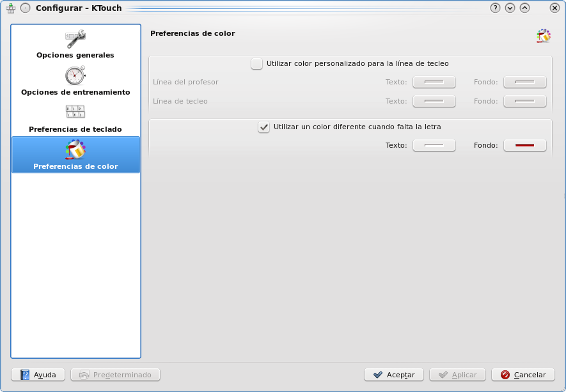This screenshot has height=392, width=566.
Task: Switch to the Opciones generales page label
Action: tap(75, 55)
